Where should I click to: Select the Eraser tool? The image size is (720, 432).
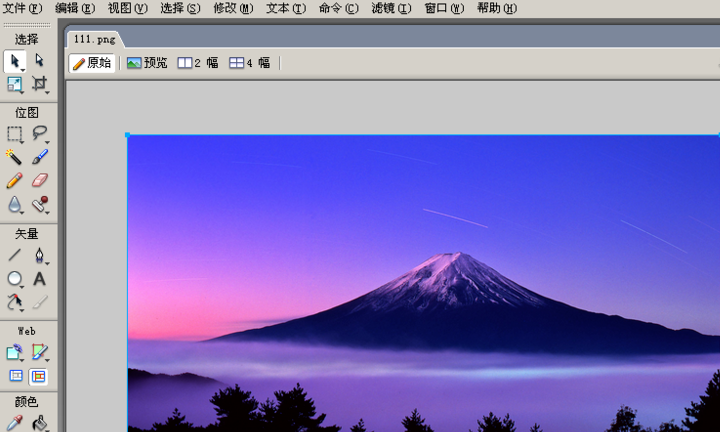point(39,180)
